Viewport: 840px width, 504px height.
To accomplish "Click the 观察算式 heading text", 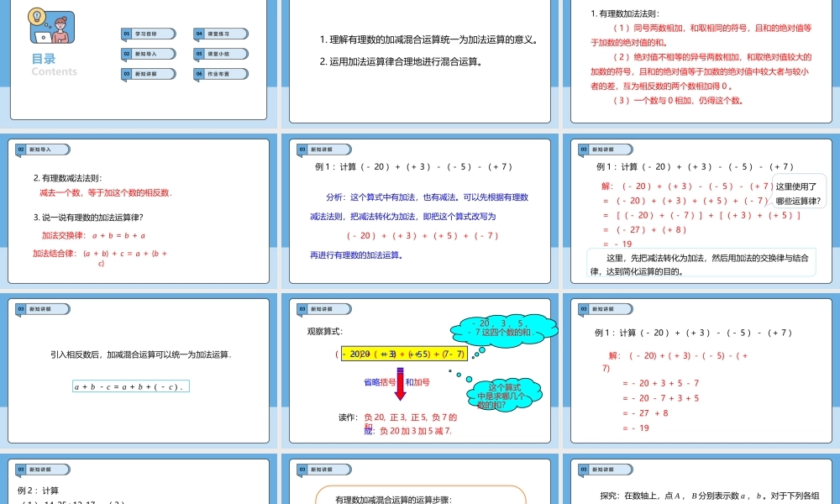I will click(324, 331).
